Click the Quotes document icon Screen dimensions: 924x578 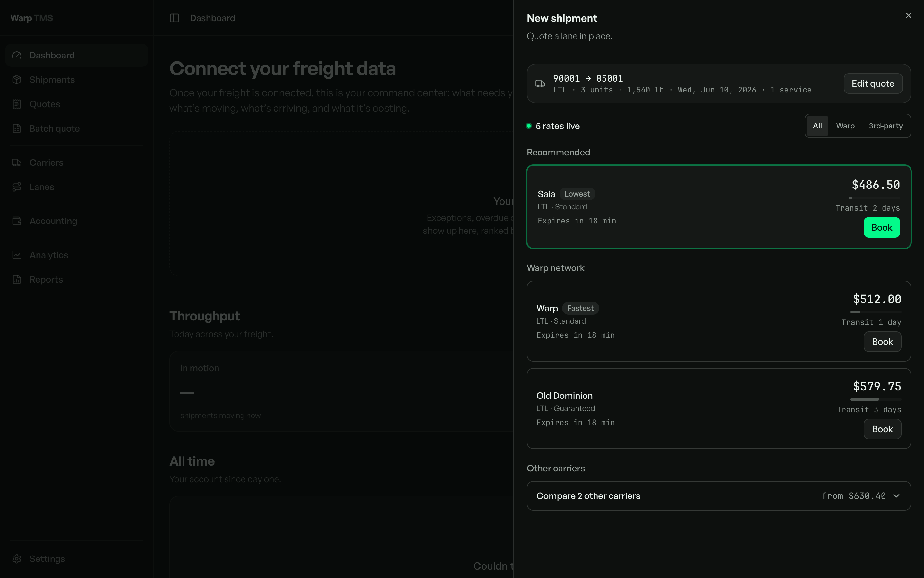[x=17, y=104]
